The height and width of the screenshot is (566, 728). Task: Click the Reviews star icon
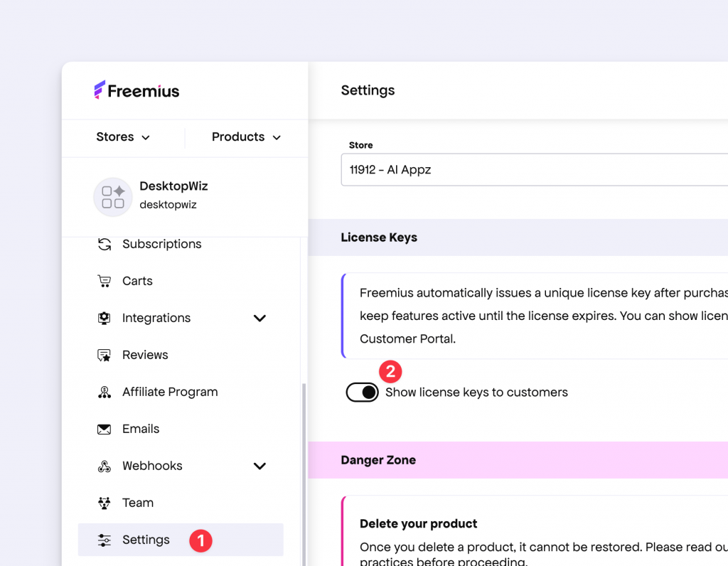point(105,356)
